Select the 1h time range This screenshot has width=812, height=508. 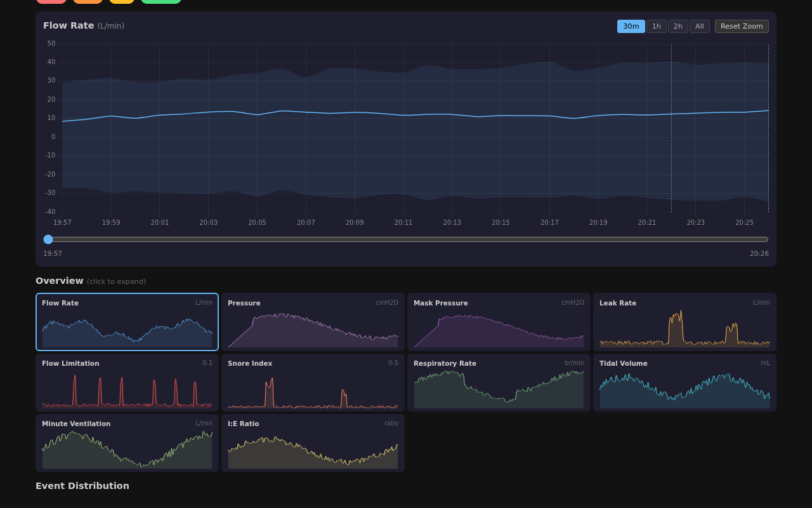click(657, 26)
